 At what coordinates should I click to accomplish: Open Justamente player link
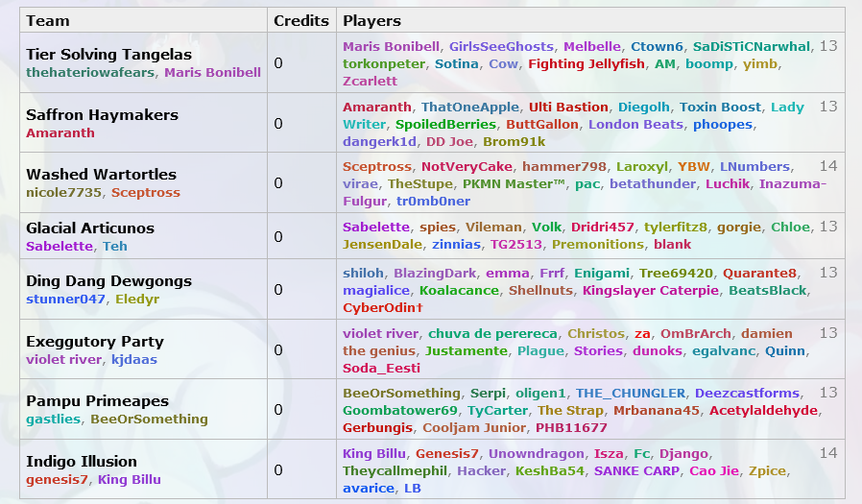467,350
